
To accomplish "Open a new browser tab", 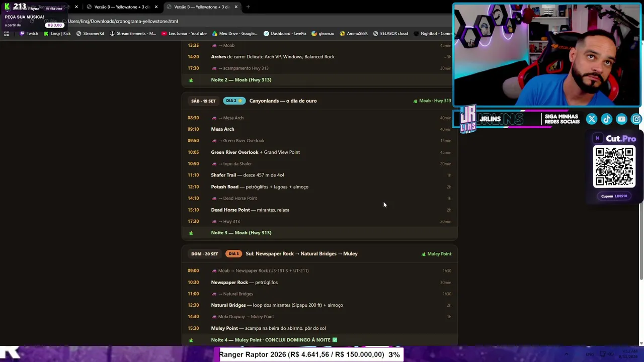I will (x=248, y=7).
